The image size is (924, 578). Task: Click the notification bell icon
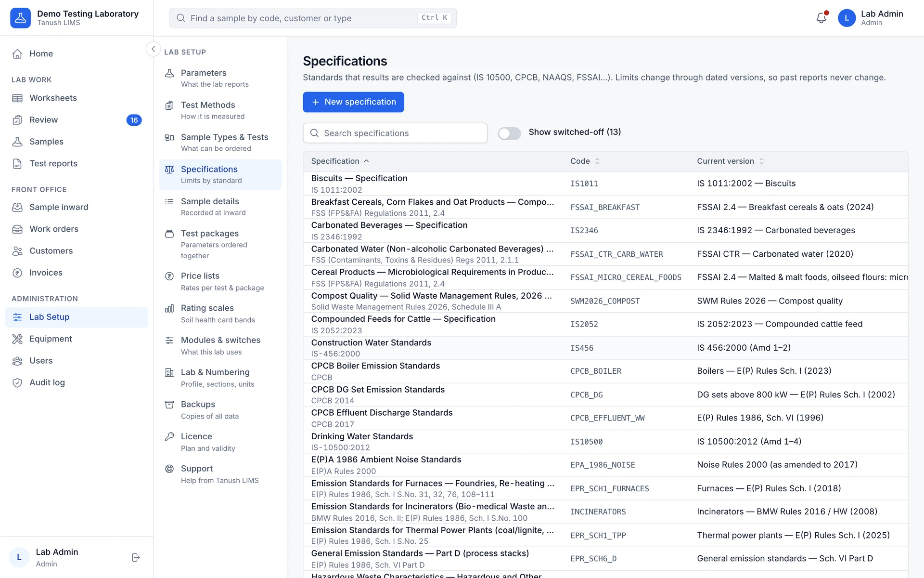[x=821, y=18]
